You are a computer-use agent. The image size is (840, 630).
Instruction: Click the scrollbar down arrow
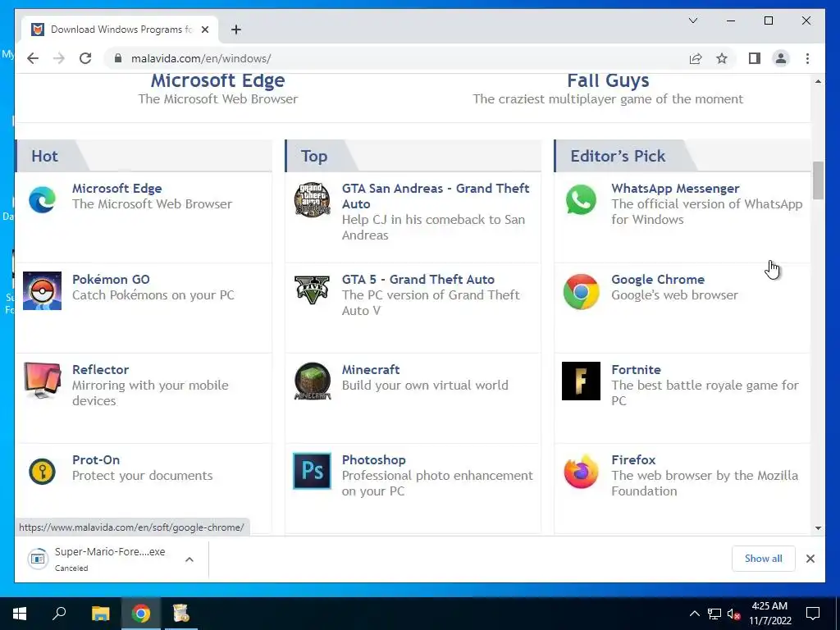point(818,527)
